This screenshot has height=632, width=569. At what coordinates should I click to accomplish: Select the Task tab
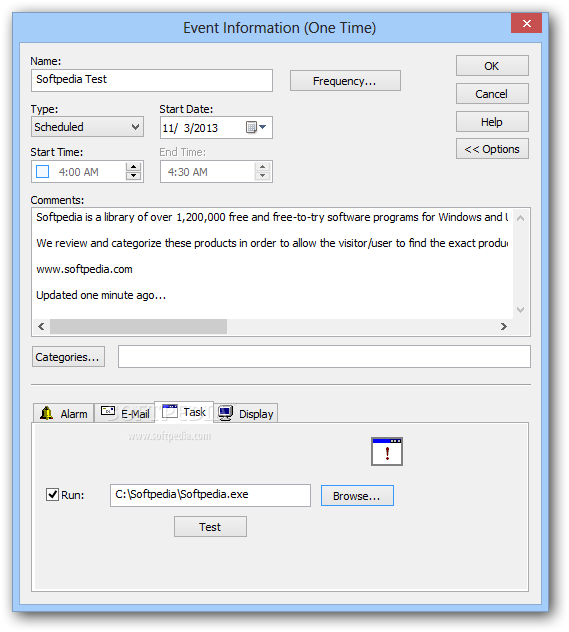coord(184,412)
